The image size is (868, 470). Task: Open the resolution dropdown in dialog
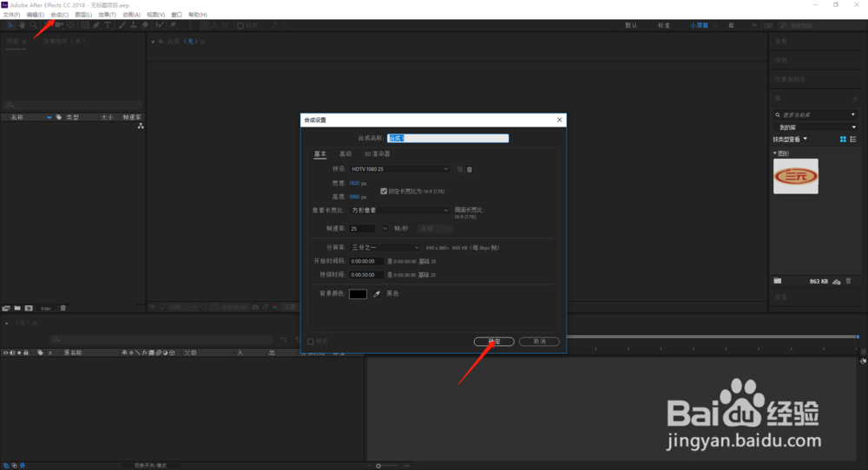385,248
